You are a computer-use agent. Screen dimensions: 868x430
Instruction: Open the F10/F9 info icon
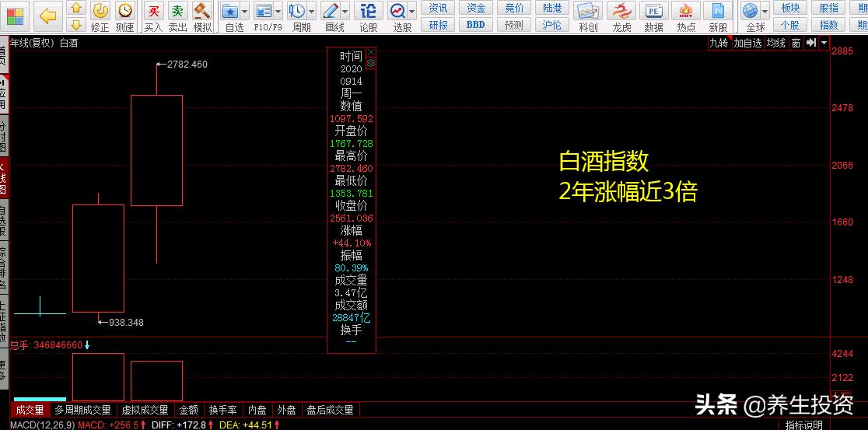[264, 11]
